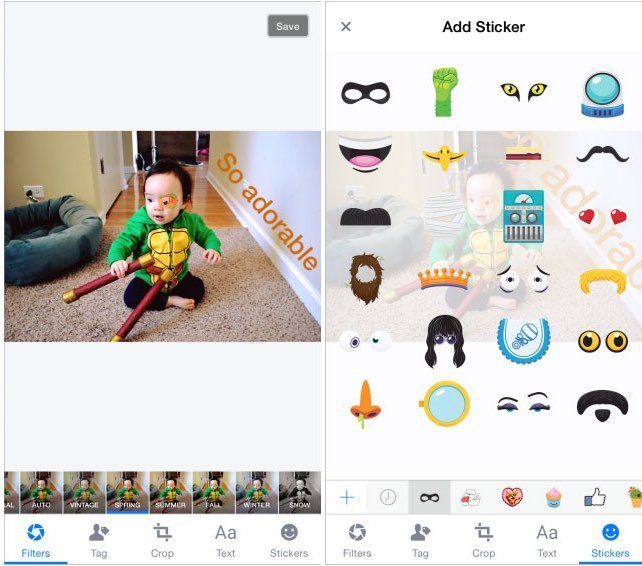Screen dimensions: 642x566
Task: Switch to Stickers in left editor
Action: tap(289, 541)
